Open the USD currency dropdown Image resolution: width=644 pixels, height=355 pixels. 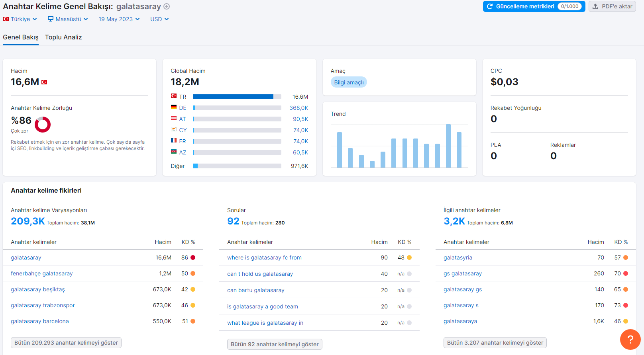tap(159, 19)
